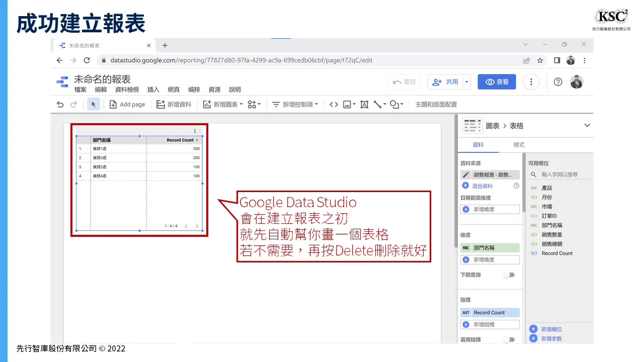Image resolution: width=644 pixels, height=362 pixels.
Task: Click the 共用 share button
Action: 446,82
